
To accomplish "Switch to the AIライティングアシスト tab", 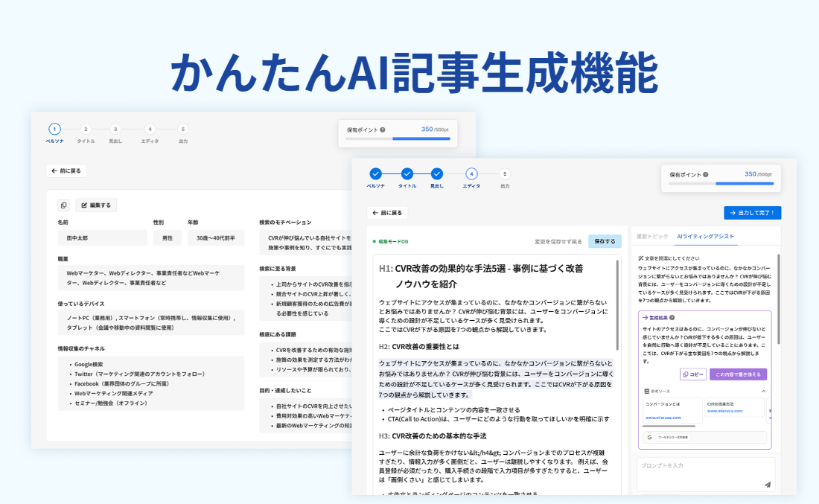I will click(x=705, y=237).
